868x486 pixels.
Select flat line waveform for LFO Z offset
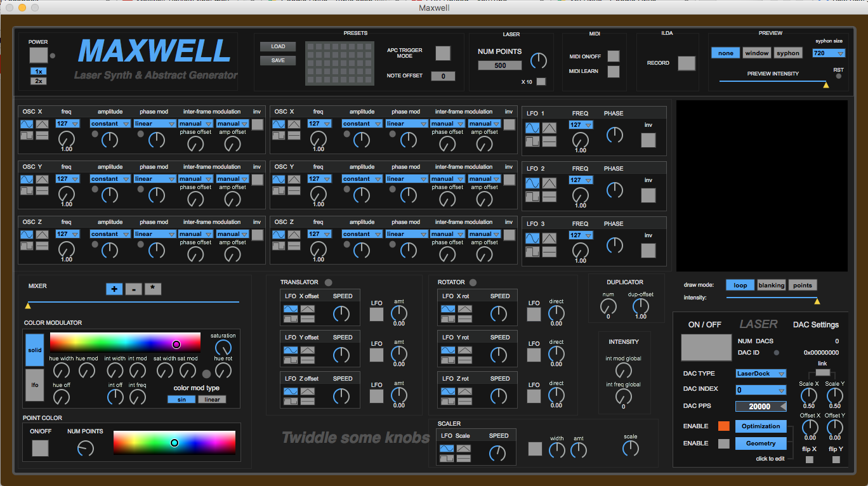point(307,402)
